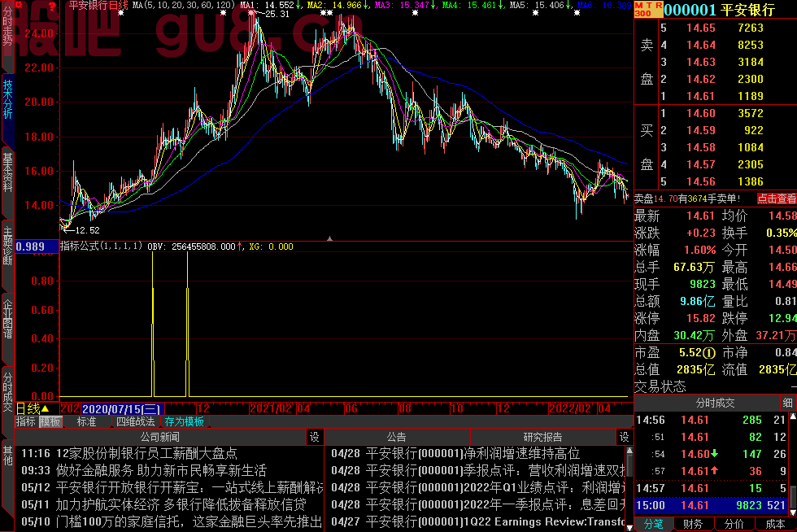Click the 2022/02 date label on the time axis
Viewport: 797px width, 532px height.
point(570,408)
